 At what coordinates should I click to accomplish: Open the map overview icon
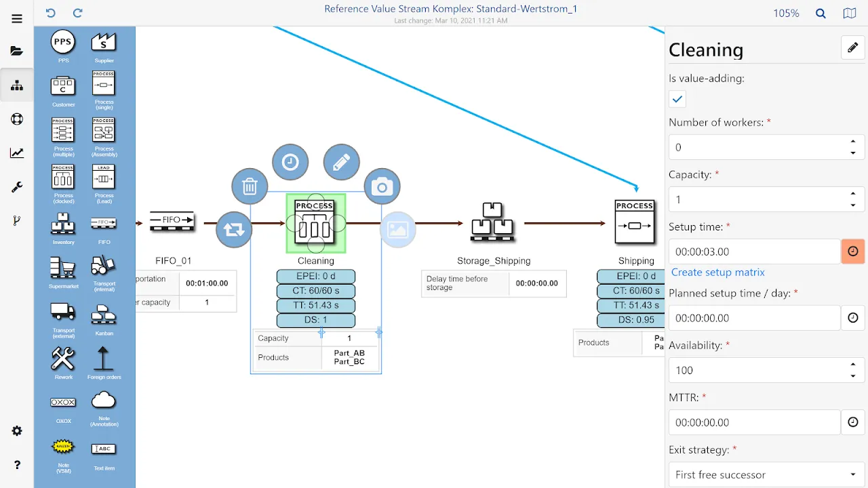[x=850, y=13]
